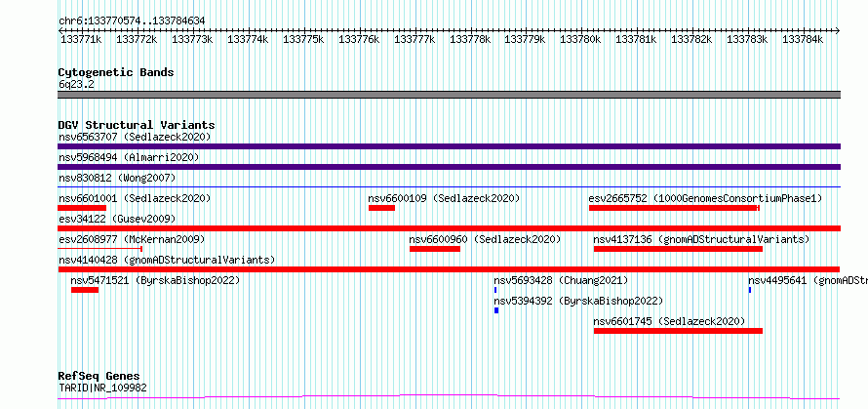Click the chr6:133770574..133784634 coordinate label
The width and height of the screenshot is (868, 409).
point(132,20)
